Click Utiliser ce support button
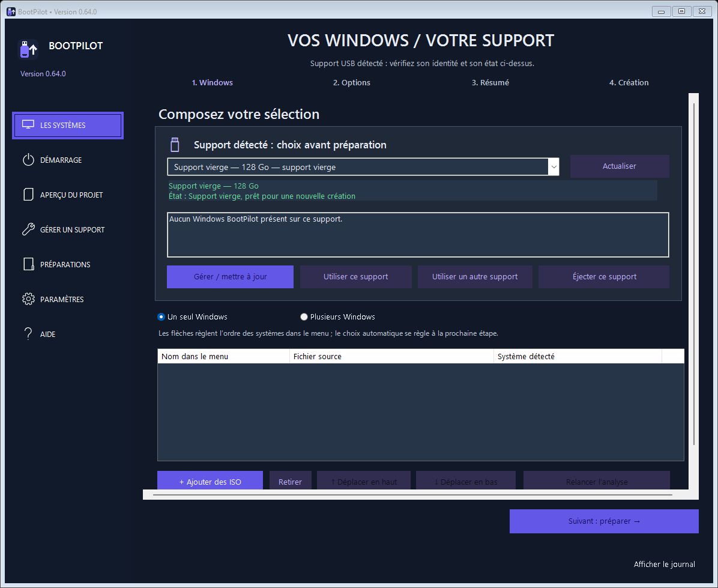 click(x=356, y=277)
